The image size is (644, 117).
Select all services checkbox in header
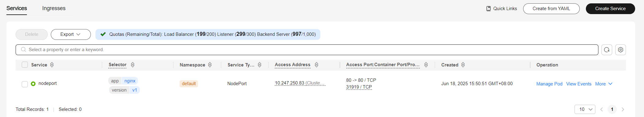click(25, 65)
